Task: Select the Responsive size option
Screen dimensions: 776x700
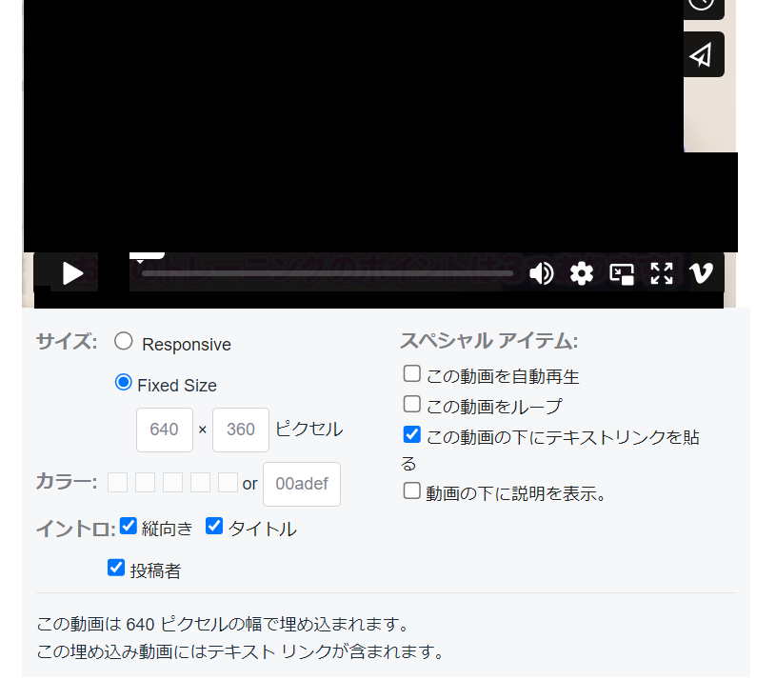Action: (123, 341)
